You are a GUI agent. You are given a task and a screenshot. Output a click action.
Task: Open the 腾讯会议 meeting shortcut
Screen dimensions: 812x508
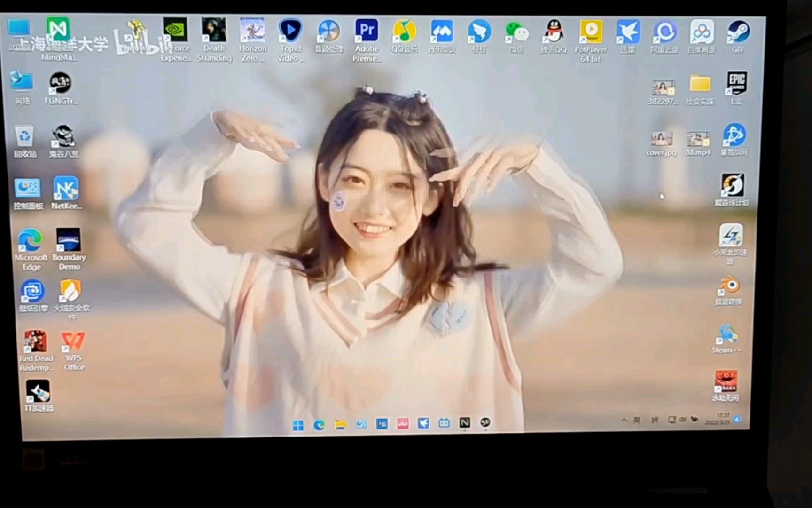click(442, 37)
